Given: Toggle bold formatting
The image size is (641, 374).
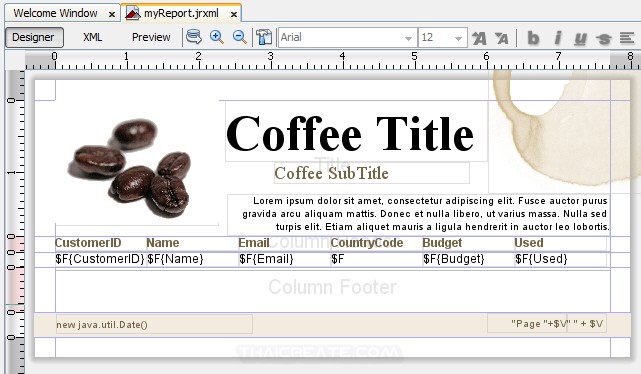Looking at the screenshot, I should [x=533, y=38].
